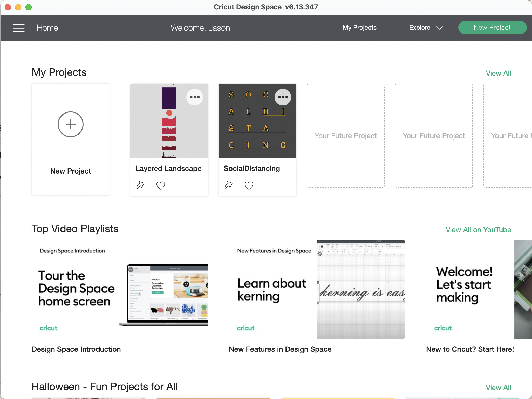Favorite Layered Landscape with heart icon
This screenshot has width=532, height=399.
(x=161, y=185)
